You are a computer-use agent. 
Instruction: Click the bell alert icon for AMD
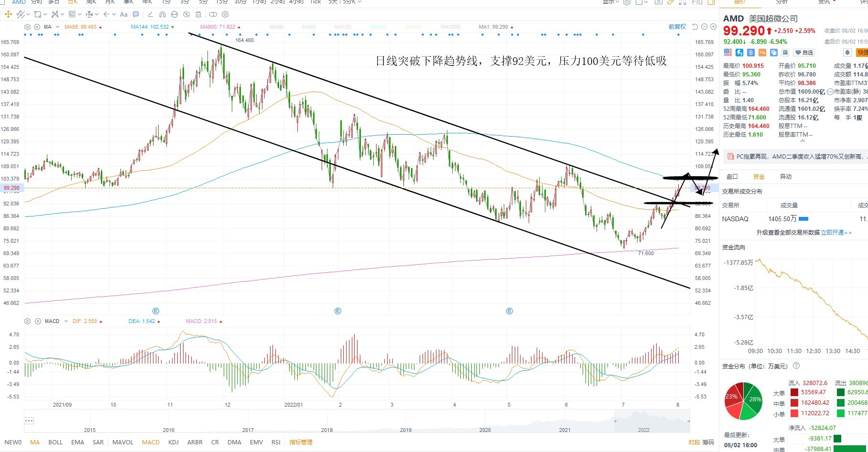click(x=847, y=53)
